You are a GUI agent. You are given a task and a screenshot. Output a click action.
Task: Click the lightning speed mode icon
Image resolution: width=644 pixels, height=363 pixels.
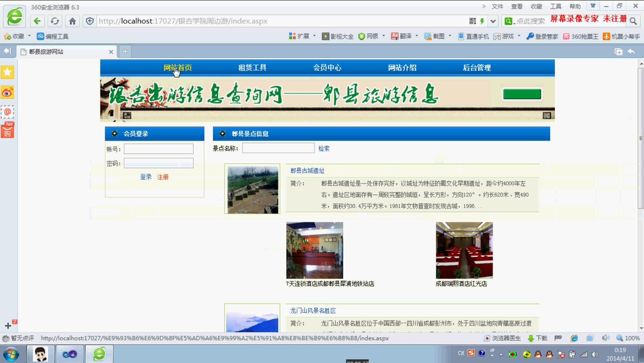(x=482, y=21)
